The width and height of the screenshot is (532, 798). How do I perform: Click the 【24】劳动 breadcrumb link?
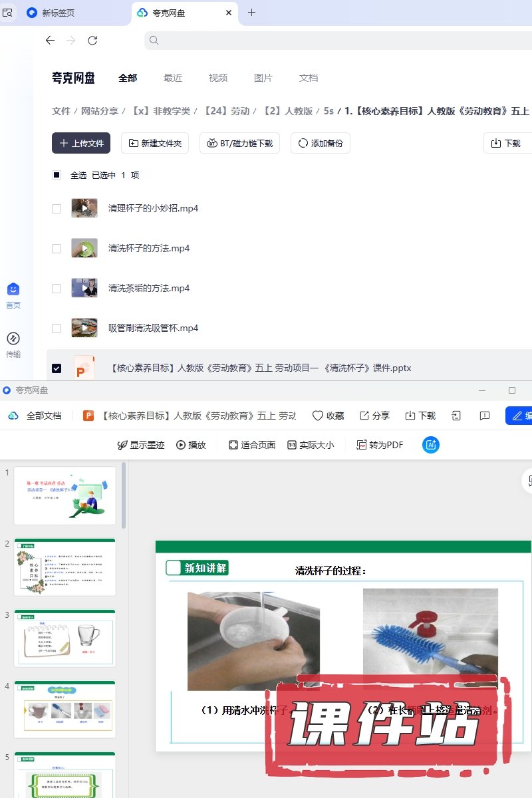point(227,111)
